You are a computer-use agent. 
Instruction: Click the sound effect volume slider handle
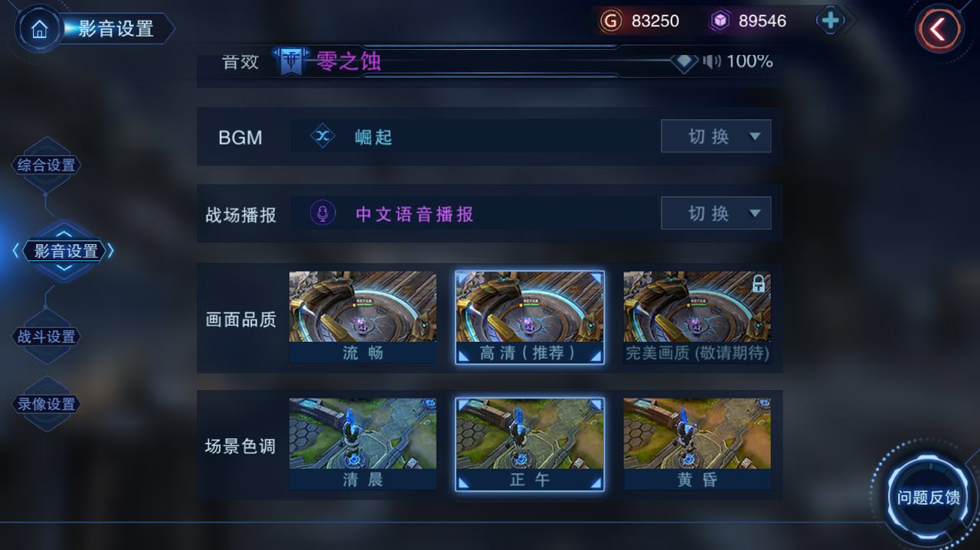coord(684,61)
